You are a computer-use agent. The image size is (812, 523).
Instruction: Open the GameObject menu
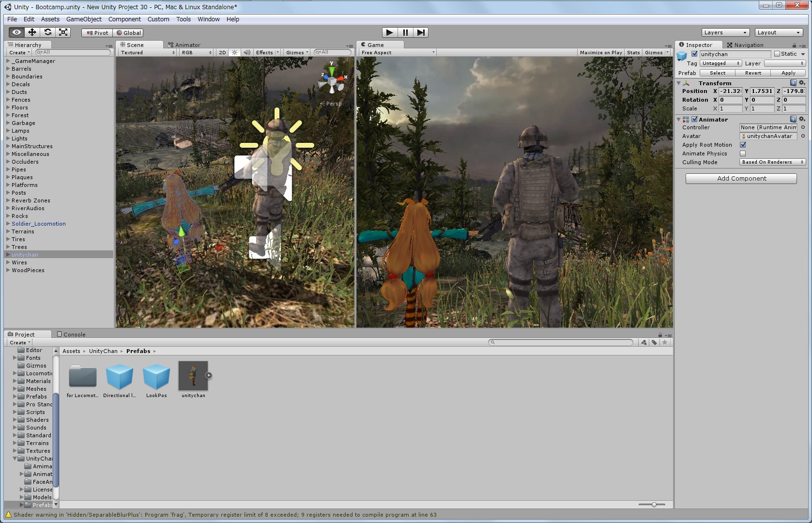coord(84,19)
